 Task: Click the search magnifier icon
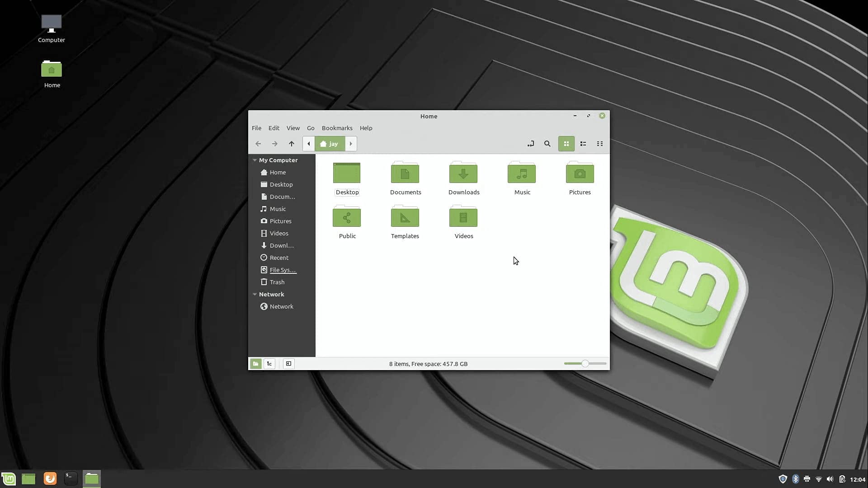(x=547, y=144)
